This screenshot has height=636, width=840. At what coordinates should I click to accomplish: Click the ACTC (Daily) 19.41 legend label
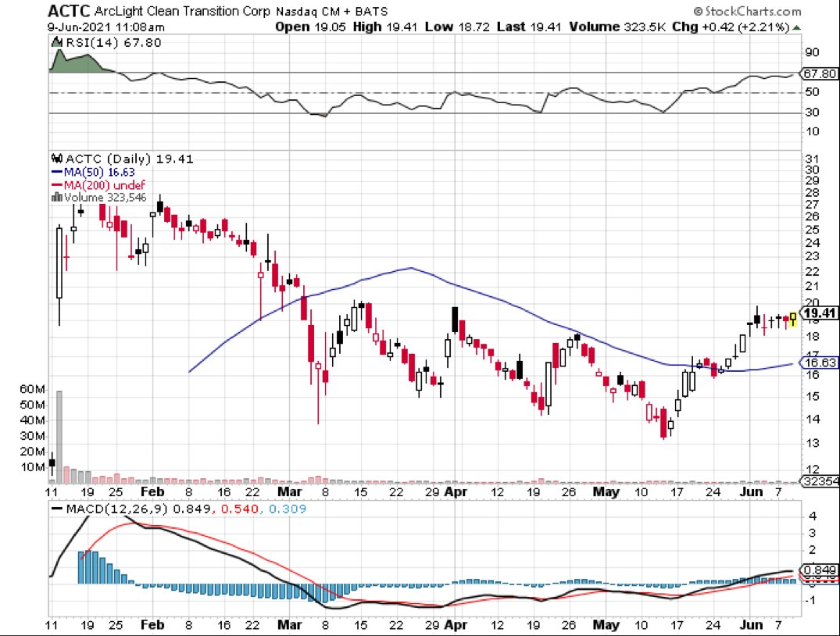point(129,159)
